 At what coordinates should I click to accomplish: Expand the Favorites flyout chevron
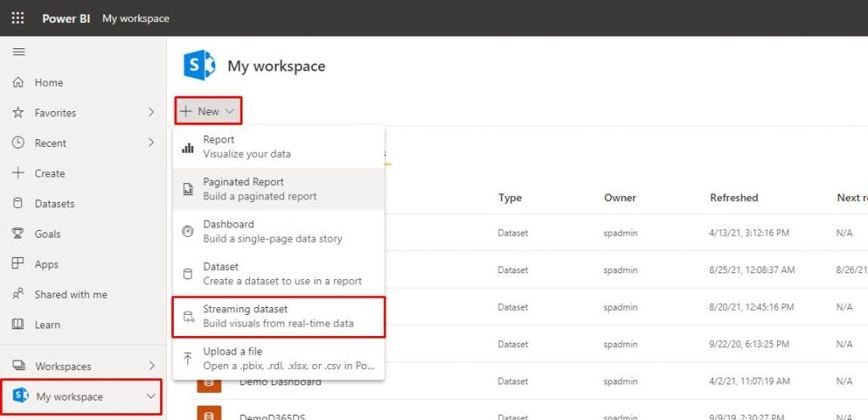click(x=151, y=113)
